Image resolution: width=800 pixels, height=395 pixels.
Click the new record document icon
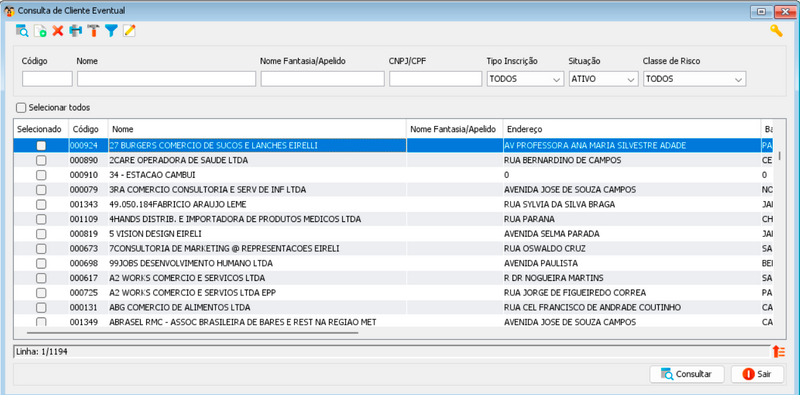[40, 31]
